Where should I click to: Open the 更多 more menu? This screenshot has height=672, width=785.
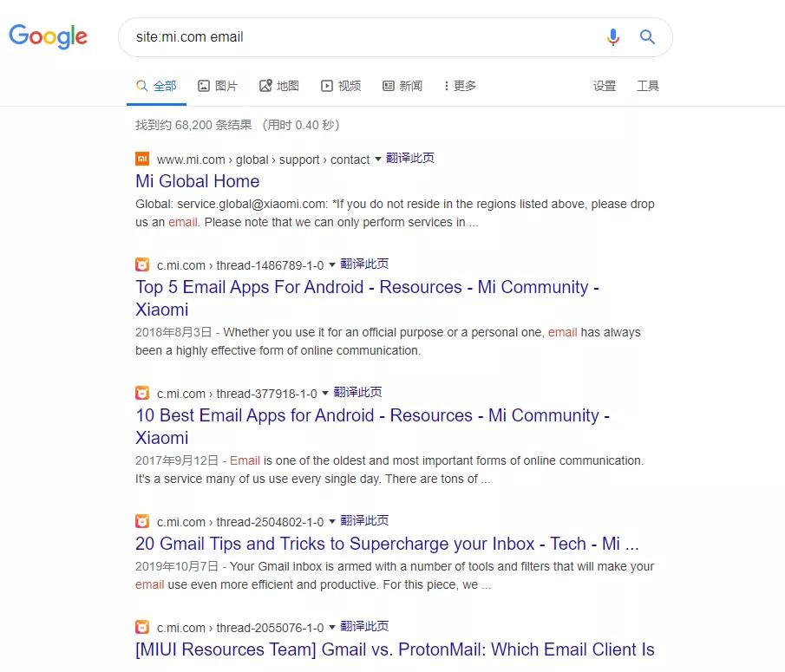tap(460, 86)
